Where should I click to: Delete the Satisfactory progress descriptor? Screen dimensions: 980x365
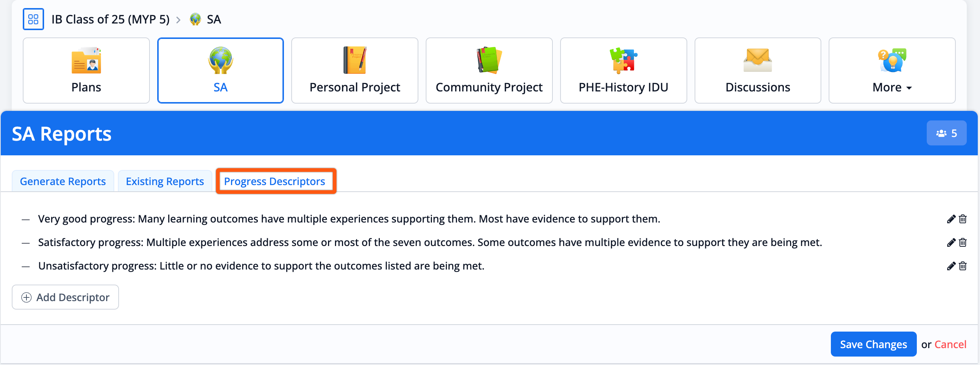[962, 243]
